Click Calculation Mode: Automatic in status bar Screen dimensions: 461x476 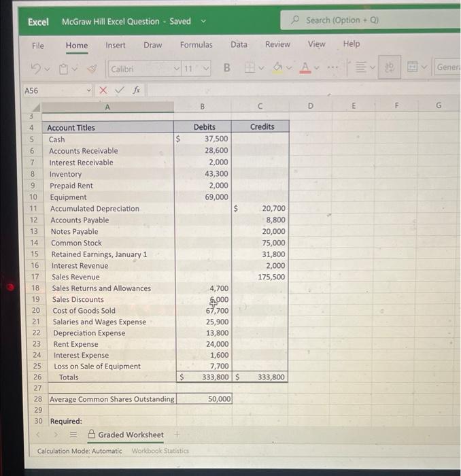[80, 451]
